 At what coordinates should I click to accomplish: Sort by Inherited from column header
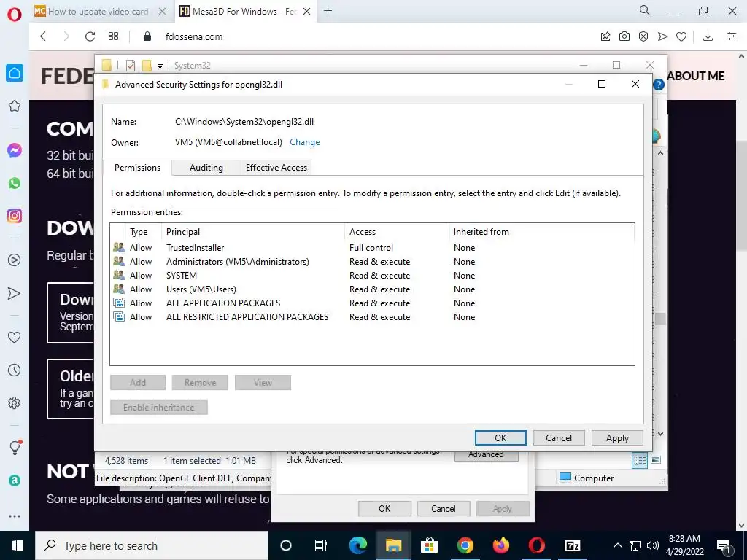click(x=541, y=232)
